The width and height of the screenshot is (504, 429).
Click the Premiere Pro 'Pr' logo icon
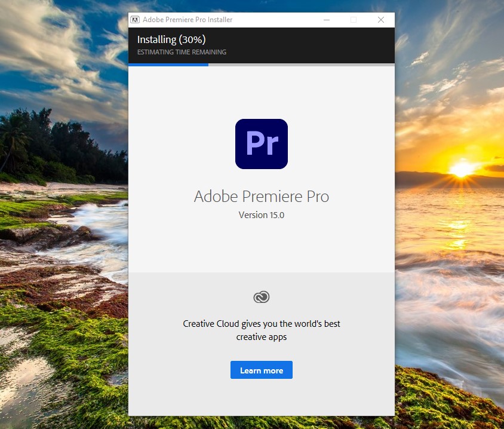(x=262, y=144)
